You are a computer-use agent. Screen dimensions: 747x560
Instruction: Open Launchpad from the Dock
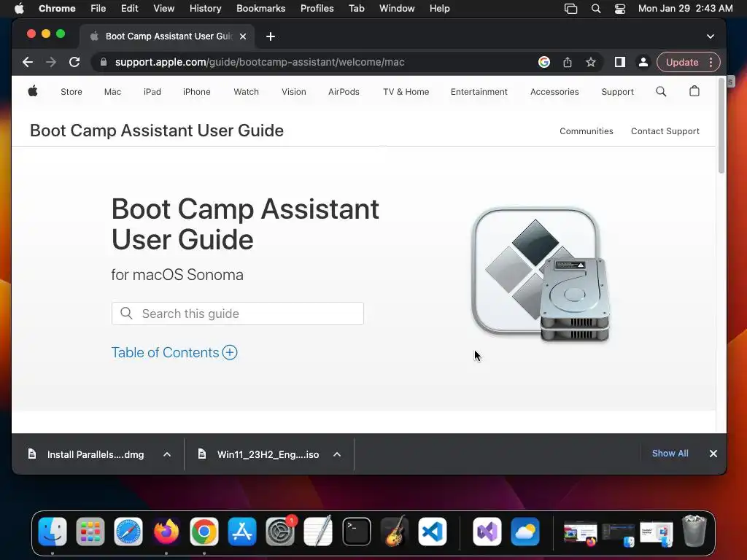(x=90, y=532)
